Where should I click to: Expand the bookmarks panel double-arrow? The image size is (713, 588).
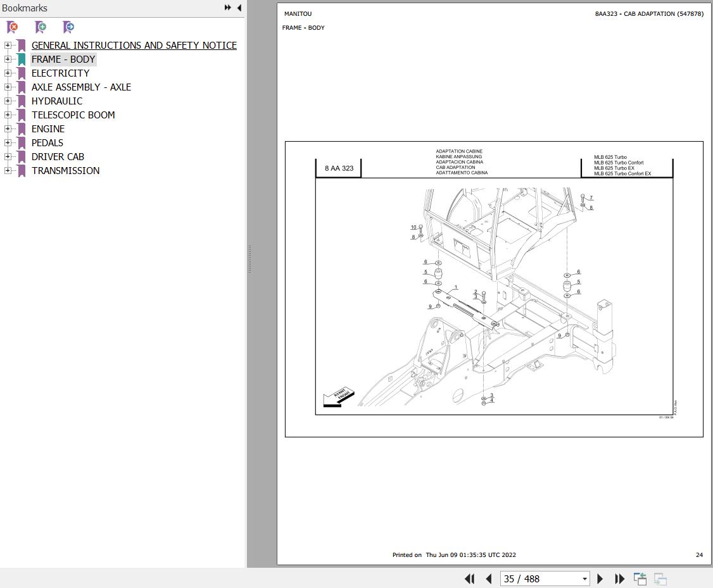pos(228,8)
